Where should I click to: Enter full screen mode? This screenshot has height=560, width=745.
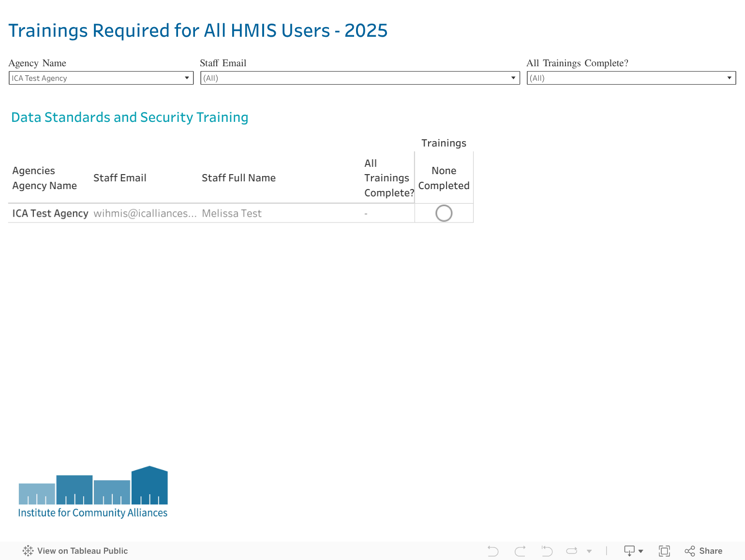(664, 551)
